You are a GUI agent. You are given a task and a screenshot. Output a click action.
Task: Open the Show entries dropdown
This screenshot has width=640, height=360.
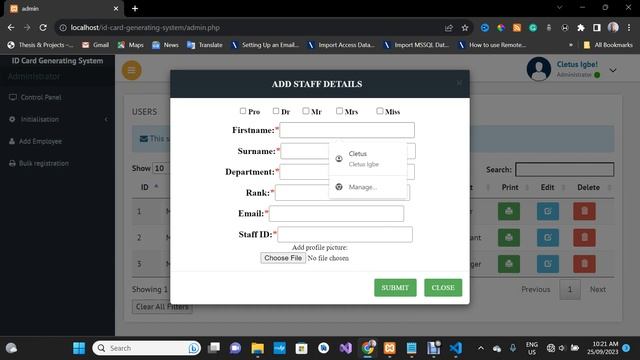pyautogui.click(x=160, y=169)
